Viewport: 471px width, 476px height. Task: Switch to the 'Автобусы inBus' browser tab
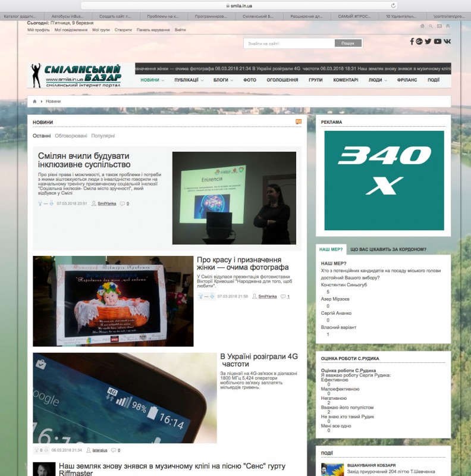68,17
